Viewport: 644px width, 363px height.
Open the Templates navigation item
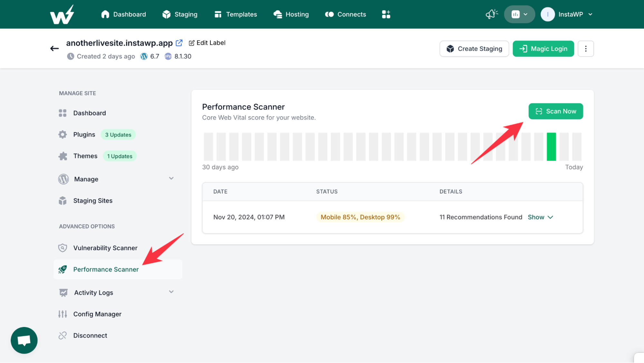[x=235, y=14]
